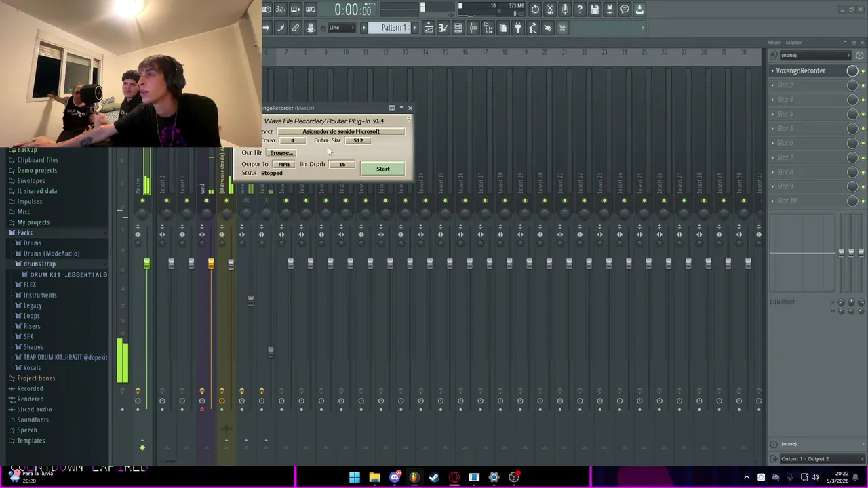Open the channel rack icon

pyautogui.click(x=458, y=28)
